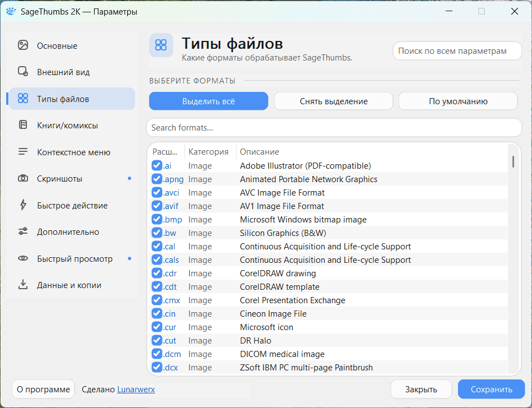
Task: Click the Книги/комиксы book icon
Action: coord(23,125)
